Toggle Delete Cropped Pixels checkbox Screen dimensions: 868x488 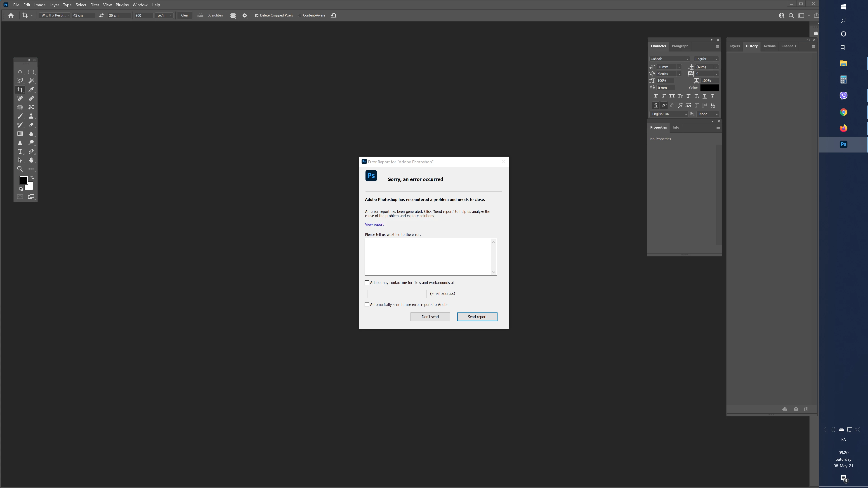[x=257, y=16]
